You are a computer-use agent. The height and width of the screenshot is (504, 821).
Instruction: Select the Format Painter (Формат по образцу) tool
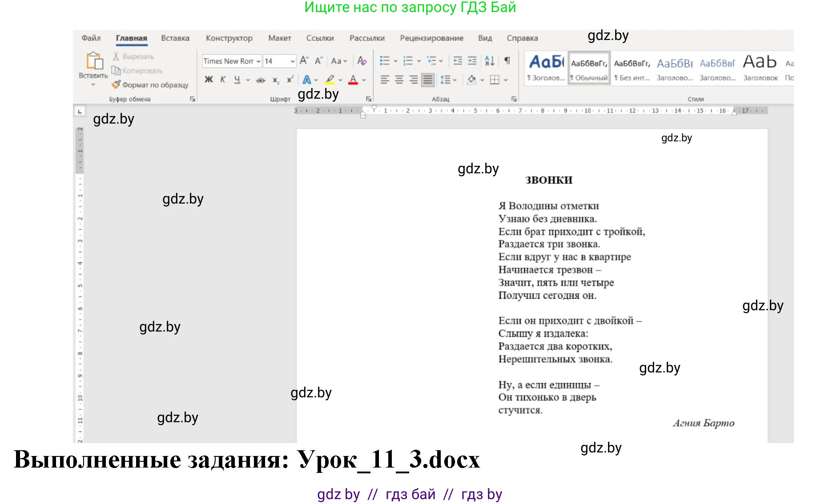pyautogui.click(x=150, y=84)
